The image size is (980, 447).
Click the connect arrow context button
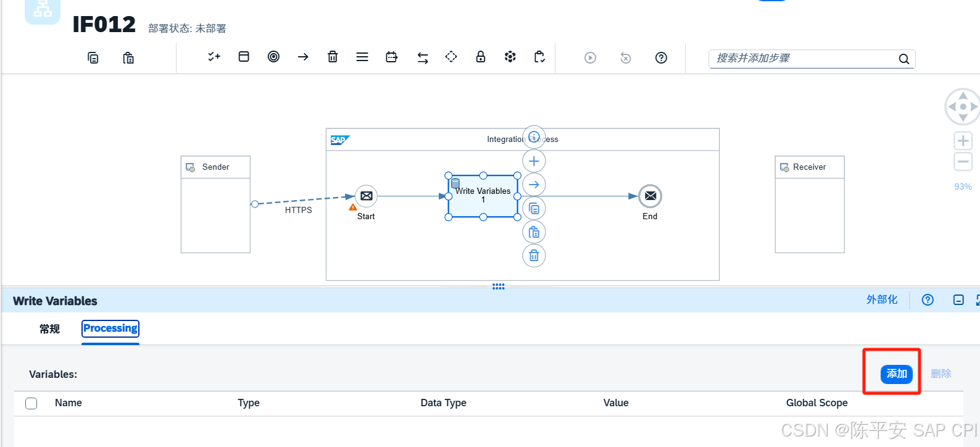pyautogui.click(x=534, y=185)
